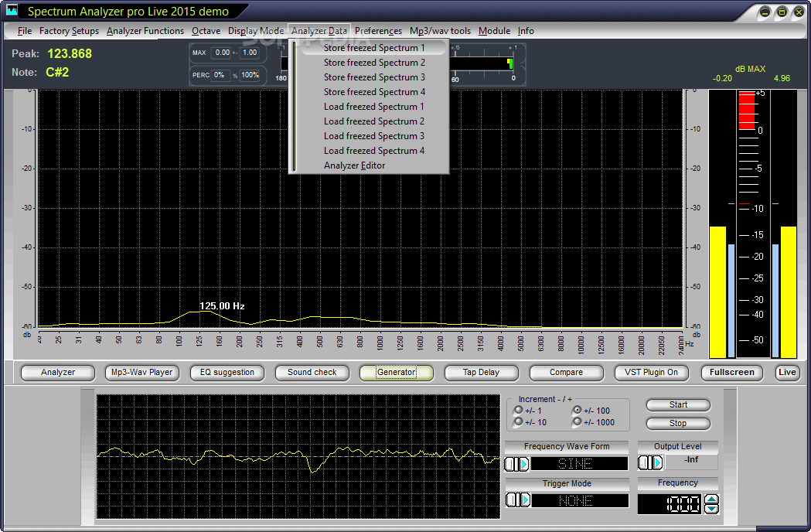Screen dimensions: 811x532
Task: Click the PERC 0% value field
Action: [x=220, y=75]
